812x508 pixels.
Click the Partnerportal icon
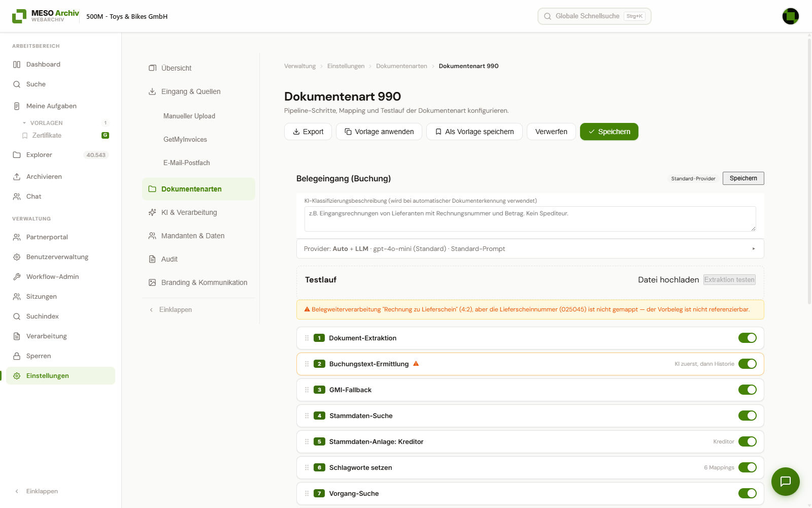click(x=17, y=237)
